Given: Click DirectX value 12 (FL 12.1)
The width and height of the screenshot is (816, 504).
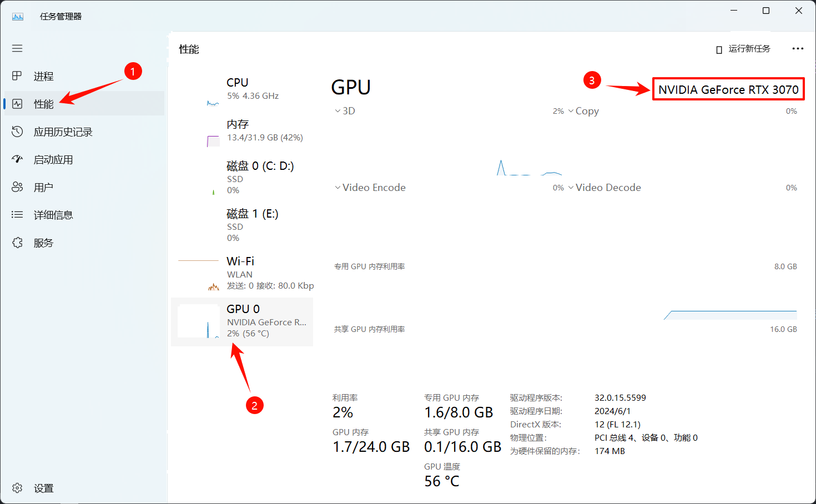Looking at the screenshot, I should pyautogui.click(x=617, y=424).
